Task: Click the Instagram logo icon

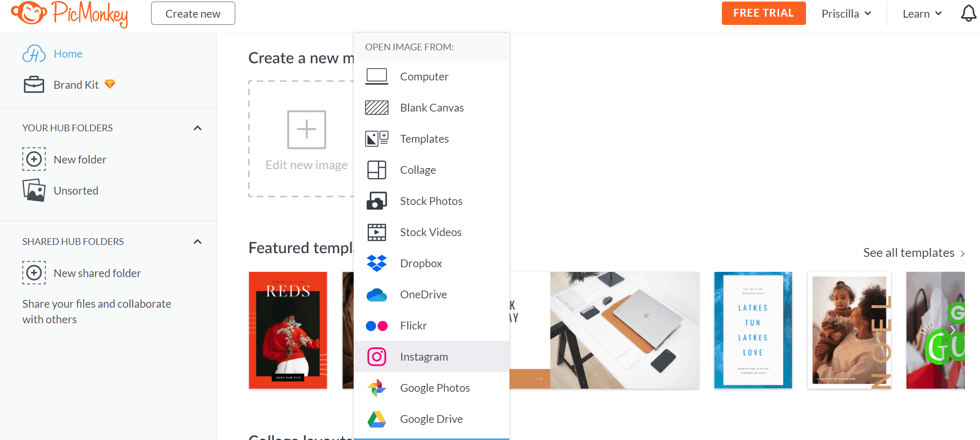Action: tap(377, 356)
